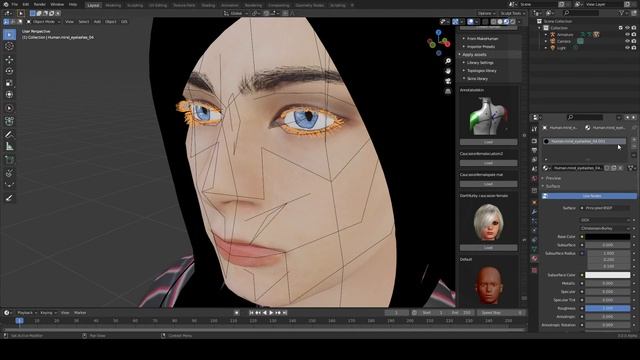Screen dimensions: 640x360
Task: Open the Object properties orange square tab
Action: [x=534, y=202]
